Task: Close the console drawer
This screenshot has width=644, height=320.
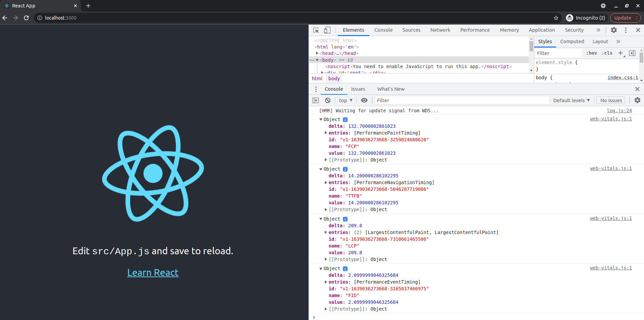Action: tap(637, 89)
